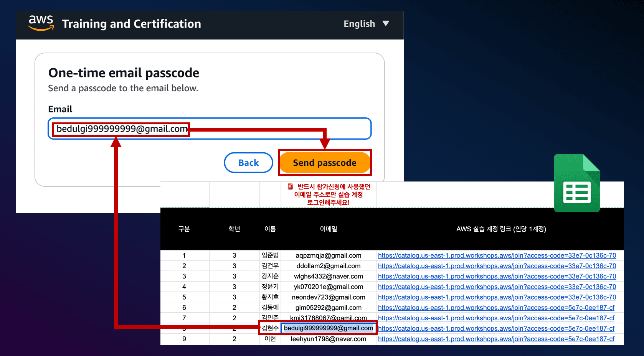Click the AWS logo icon

click(x=41, y=23)
